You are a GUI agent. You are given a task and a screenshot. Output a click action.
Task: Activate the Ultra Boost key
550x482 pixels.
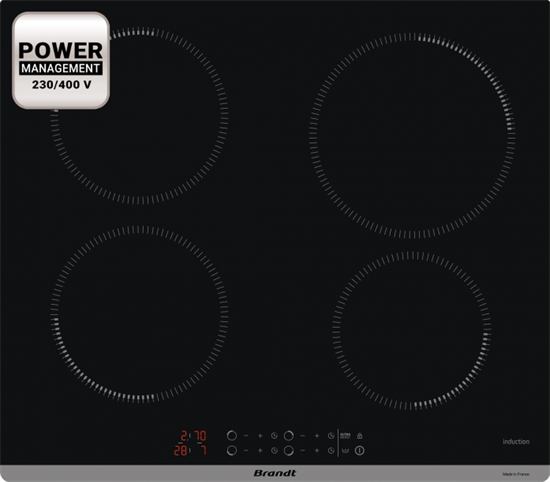(345, 436)
